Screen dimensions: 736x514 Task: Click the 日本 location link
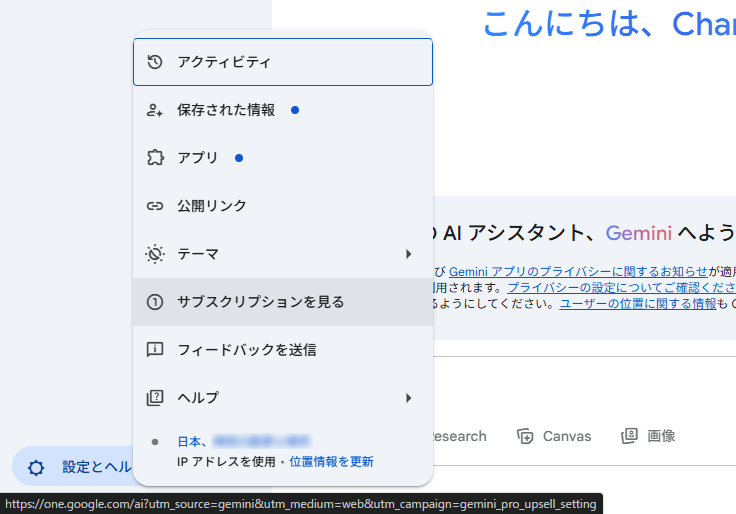pyautogui.click(x=192, y=442)
